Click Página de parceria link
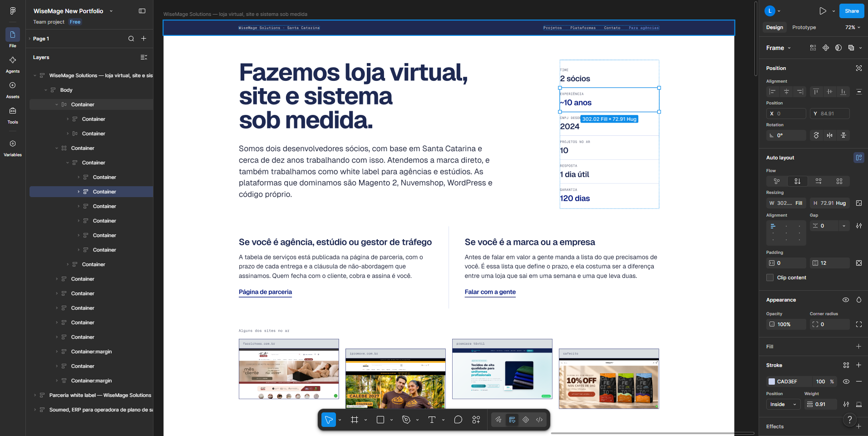 (265, 292)
